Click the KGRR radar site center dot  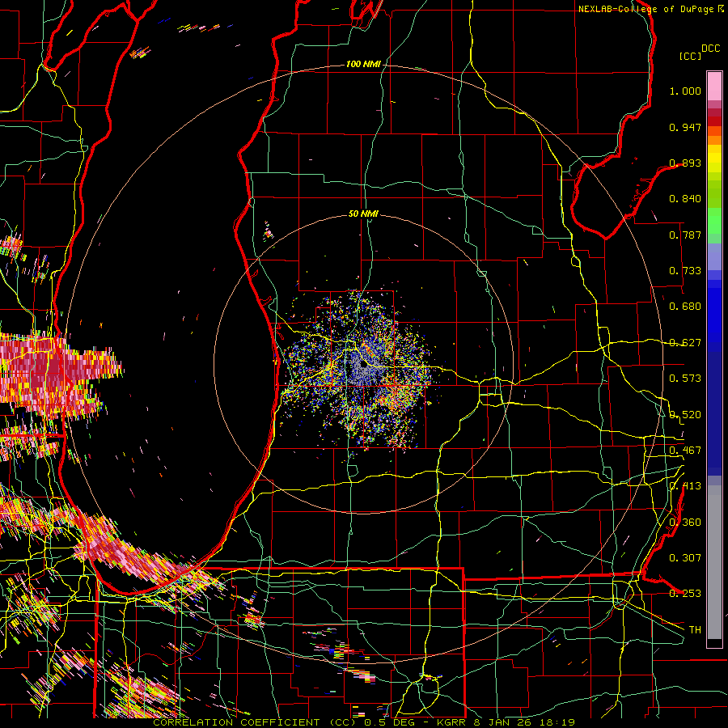[x=363, y=365]
